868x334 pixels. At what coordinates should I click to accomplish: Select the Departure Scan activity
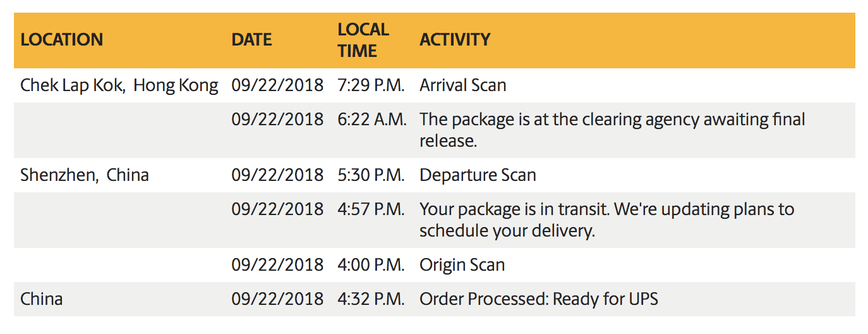(478, 175)
